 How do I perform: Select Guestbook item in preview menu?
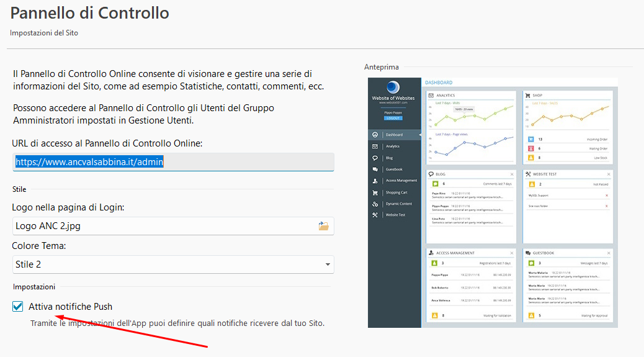pyautogui.click(x=394, y=169)
